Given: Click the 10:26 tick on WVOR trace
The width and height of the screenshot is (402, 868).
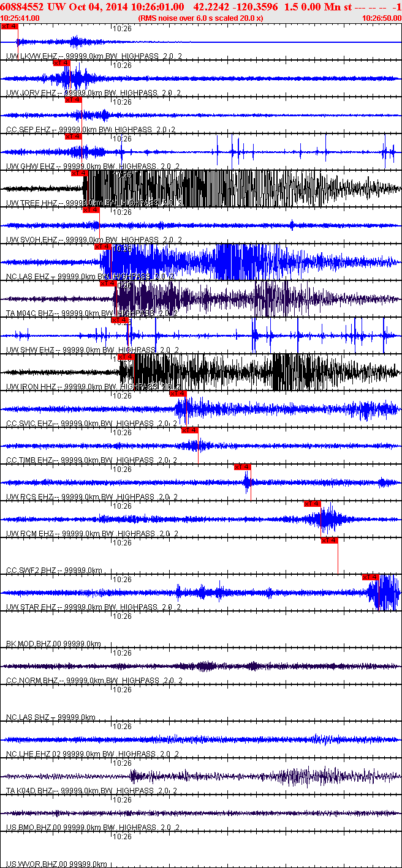Looking at the screenshot, I should (x=123, y=837).
